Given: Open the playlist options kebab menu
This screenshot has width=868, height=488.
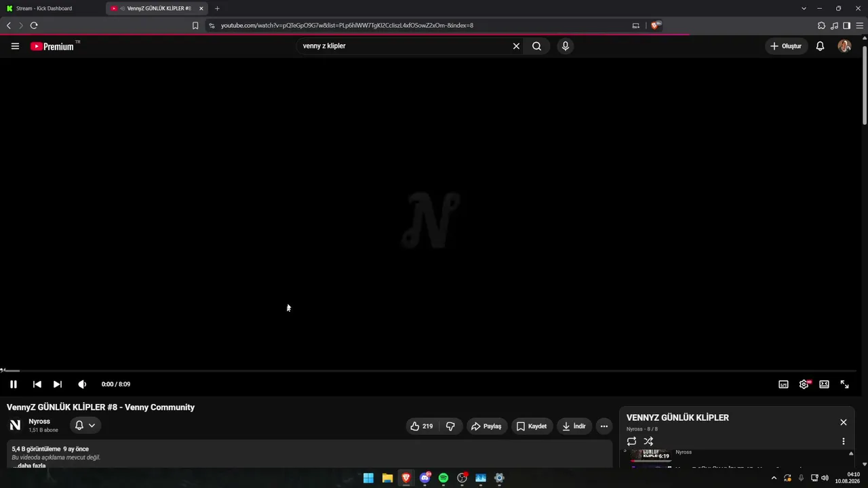Looking at the screenshot, I should pos(844,441).
